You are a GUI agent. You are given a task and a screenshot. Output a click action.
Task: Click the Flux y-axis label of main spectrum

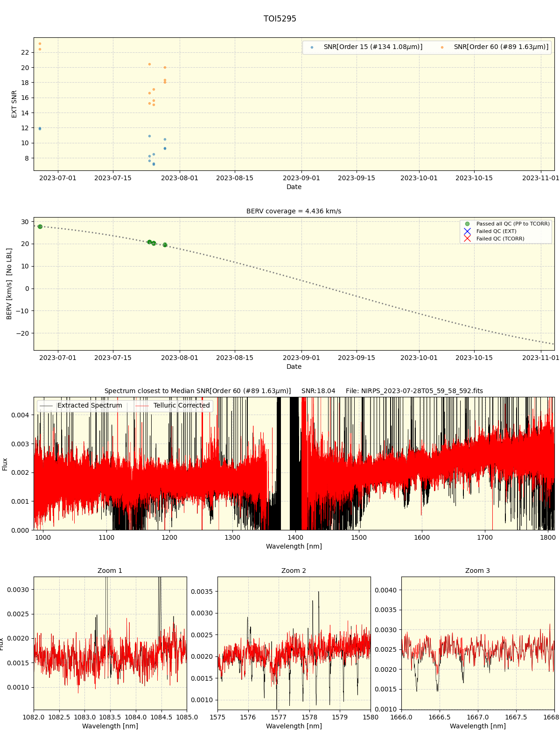click(5, 464)
